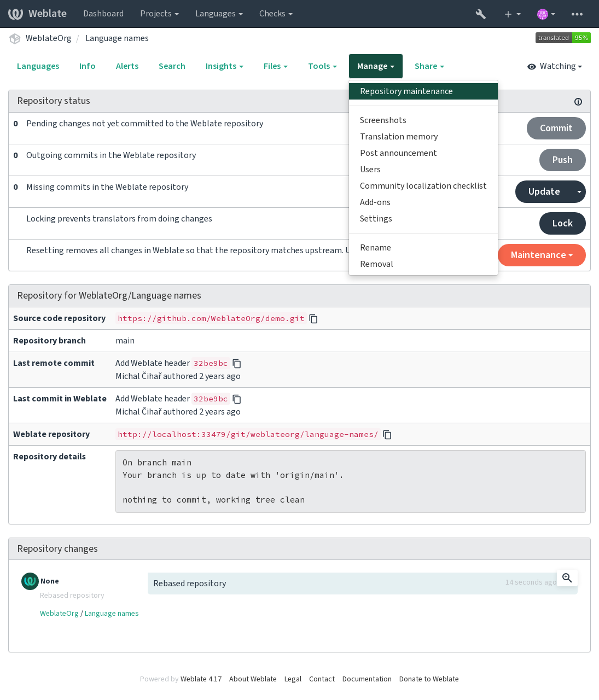Open About Weblate footer link
Viewport: 599px width, 700px height.
click(x=253, y=679)
